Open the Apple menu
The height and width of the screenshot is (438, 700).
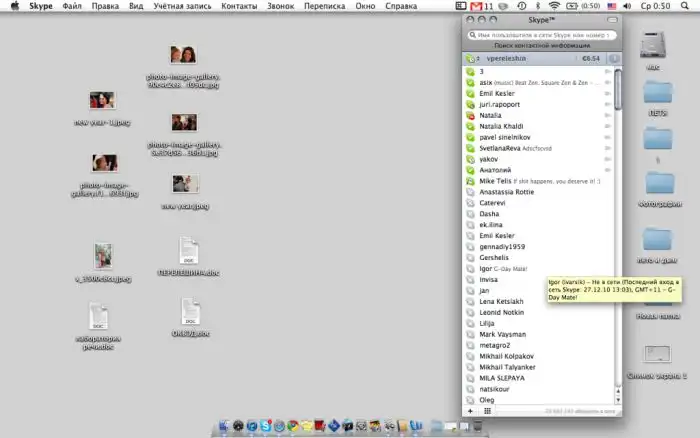15,7
